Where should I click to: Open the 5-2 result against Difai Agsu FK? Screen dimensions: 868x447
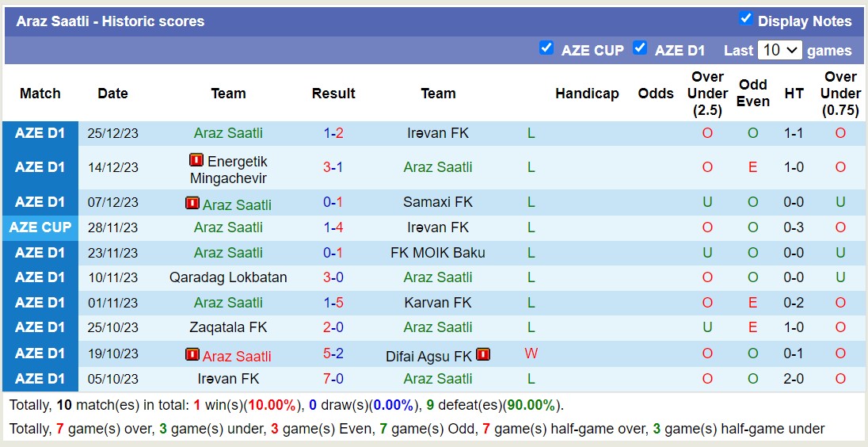click(x=333, y=353)
